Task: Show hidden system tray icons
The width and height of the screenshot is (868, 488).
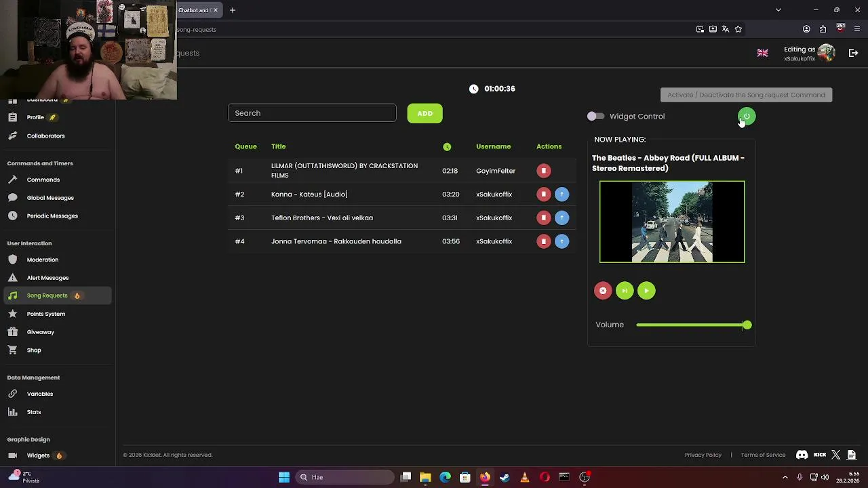Action: pyautogui.click(x=785, y=477)
